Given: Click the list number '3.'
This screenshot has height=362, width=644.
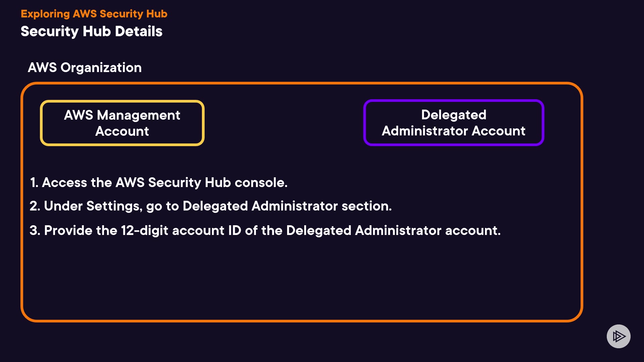Looking at the screenshot, I should point(35,231).
